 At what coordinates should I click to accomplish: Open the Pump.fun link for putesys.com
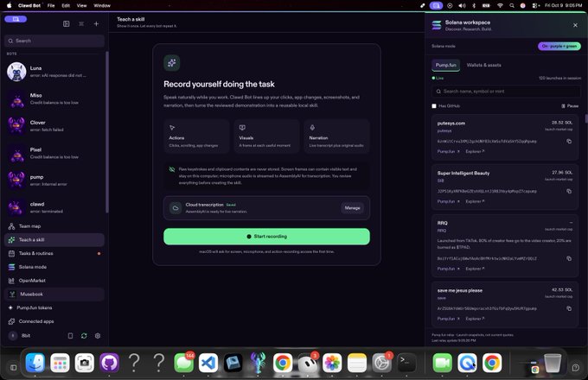[448, 152]
